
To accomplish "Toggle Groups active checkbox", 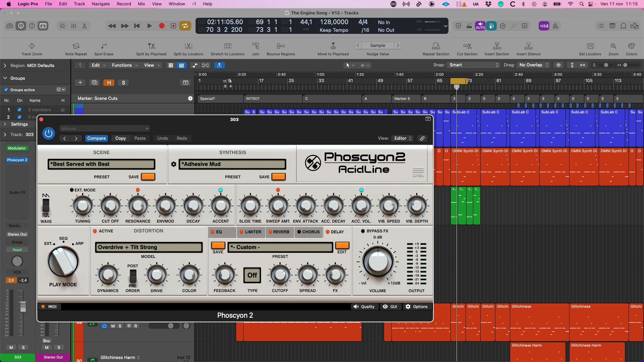I will tap(6, 90).
